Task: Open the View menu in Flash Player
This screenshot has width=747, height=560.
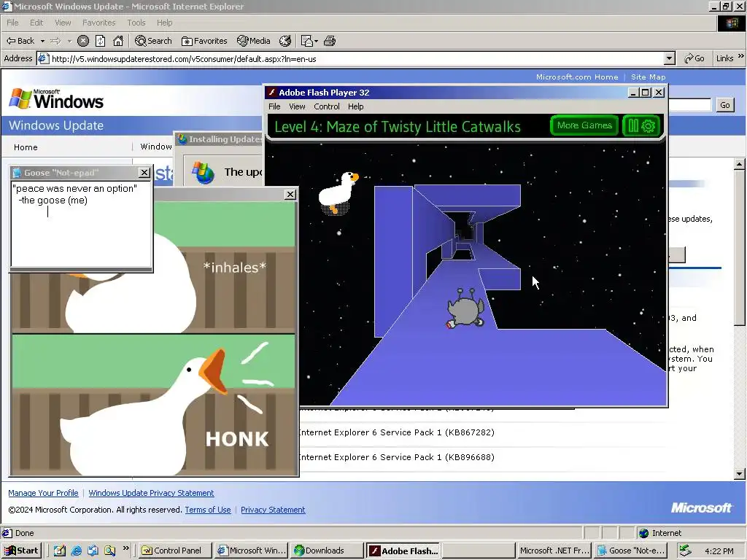Action: pos(297,106)
